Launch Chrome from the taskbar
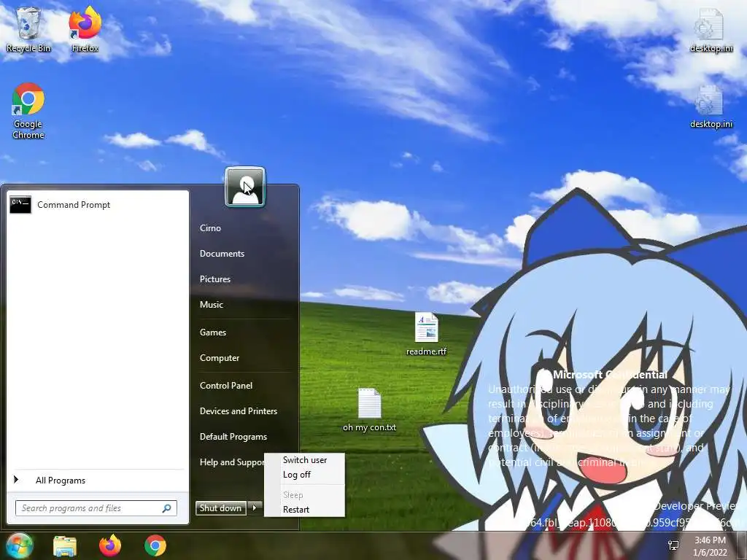 pos(155,545)
